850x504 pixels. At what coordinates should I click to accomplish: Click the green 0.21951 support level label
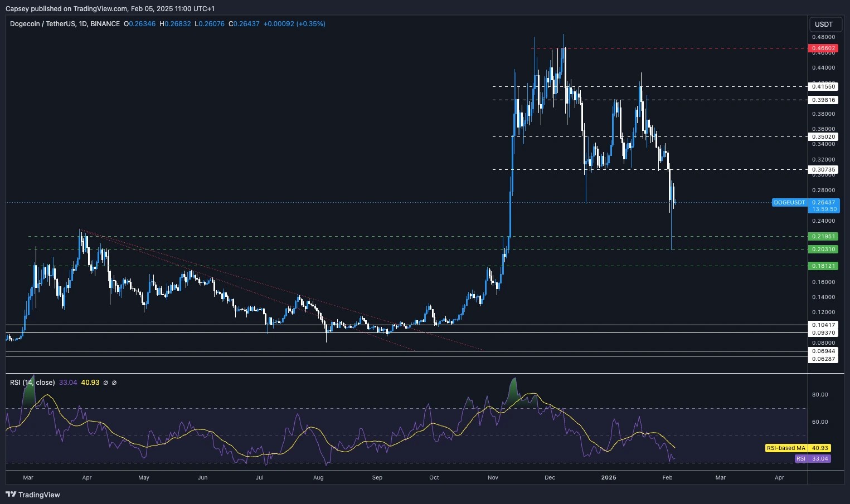click(x=822, y=237)
